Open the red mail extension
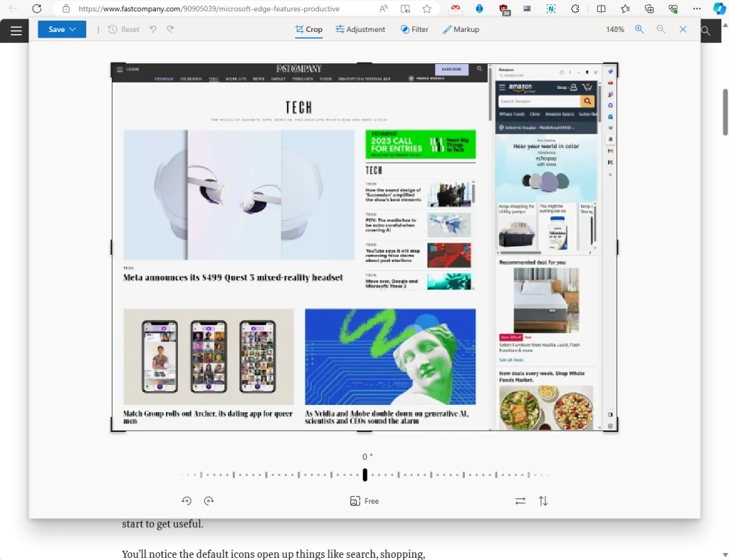Viewport: 729px width, 560px height. pyautogui.click(x=456, y=9)
